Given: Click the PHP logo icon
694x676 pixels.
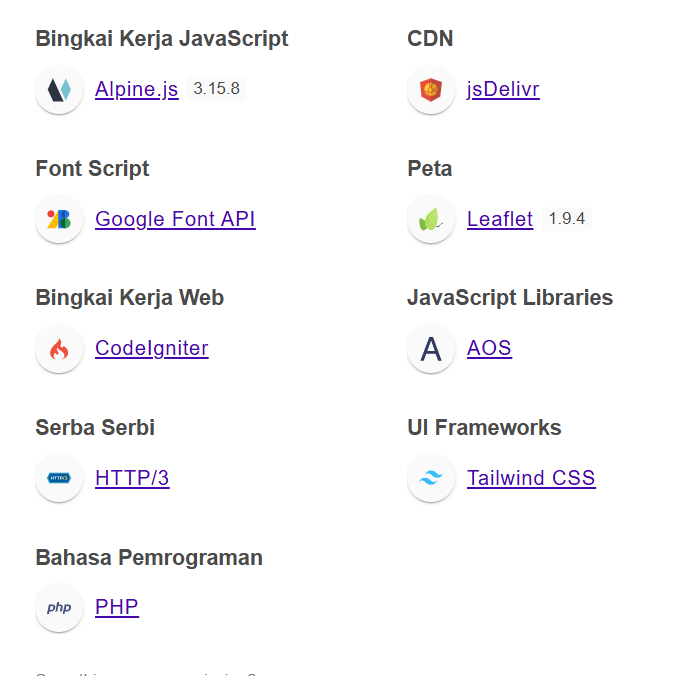Looking at the screenshot, I should pos(59,607).
